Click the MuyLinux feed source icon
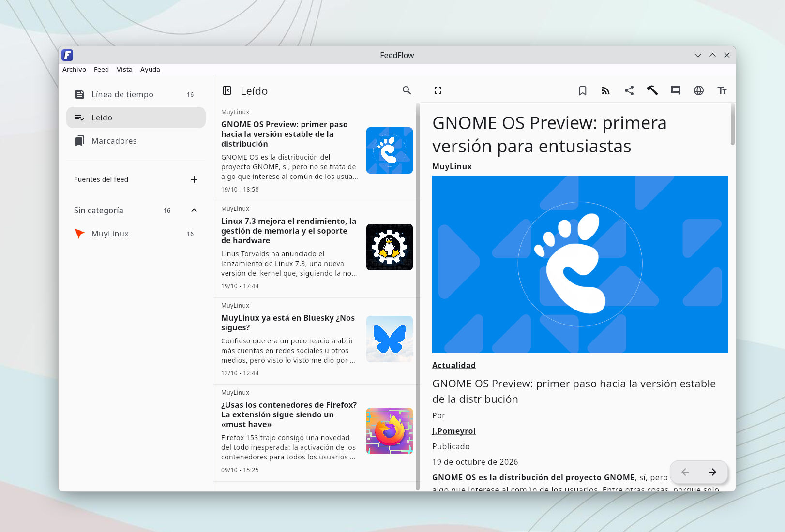Viewport: 785px width, 532px height. (x=80, y=234)
